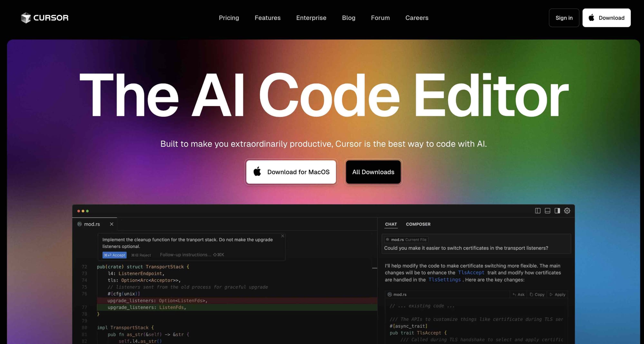This screenshot has height=344, width=644.
Task: Open All Downloads
Action: click(x=373, y=172)
